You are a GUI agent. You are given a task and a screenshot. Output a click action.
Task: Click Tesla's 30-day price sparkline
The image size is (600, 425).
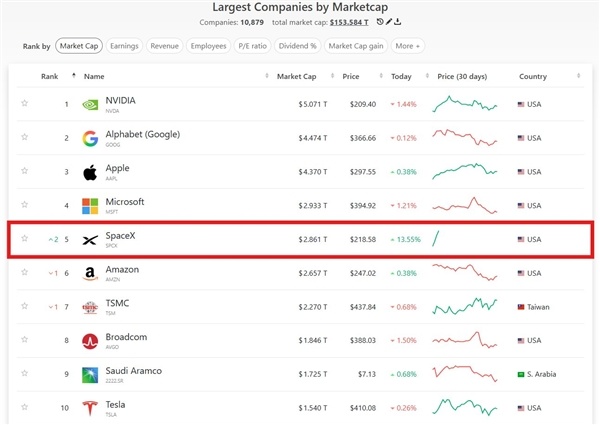tap(465, 407)
